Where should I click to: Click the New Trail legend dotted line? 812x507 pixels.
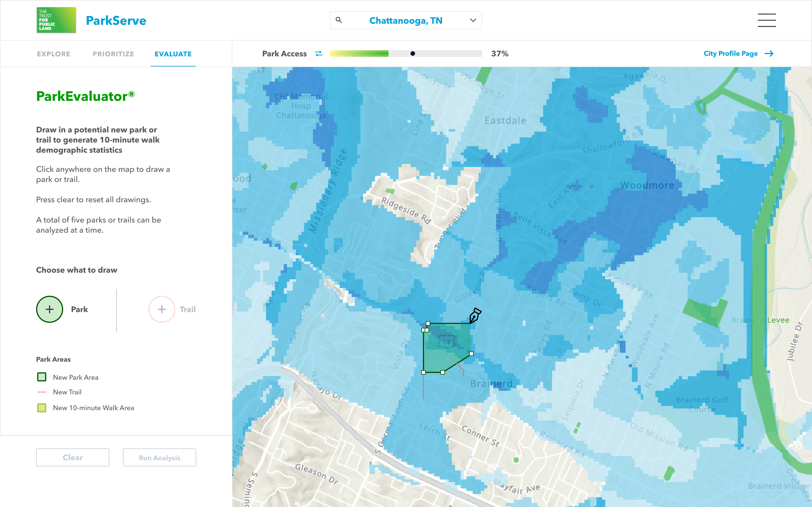(42, 392)
